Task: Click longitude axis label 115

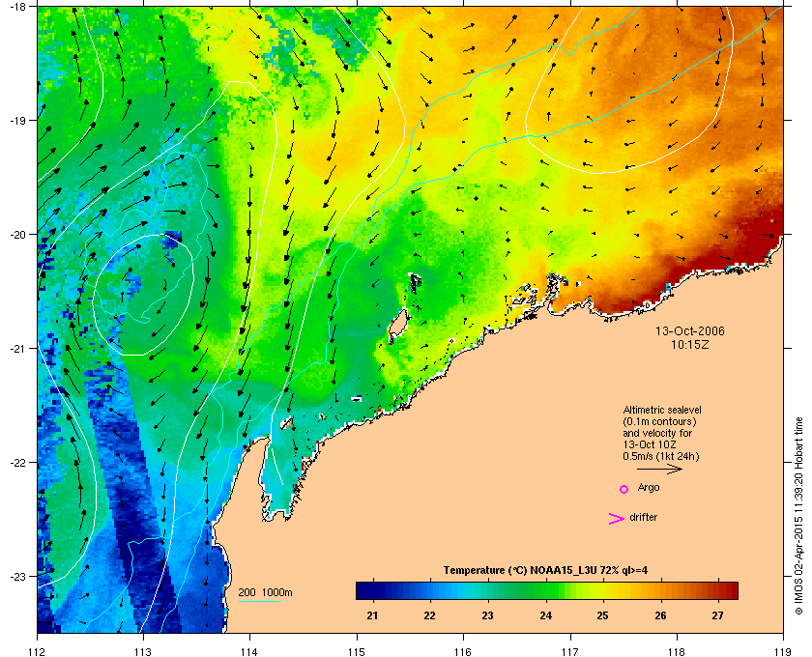Action: pos(357,652)
